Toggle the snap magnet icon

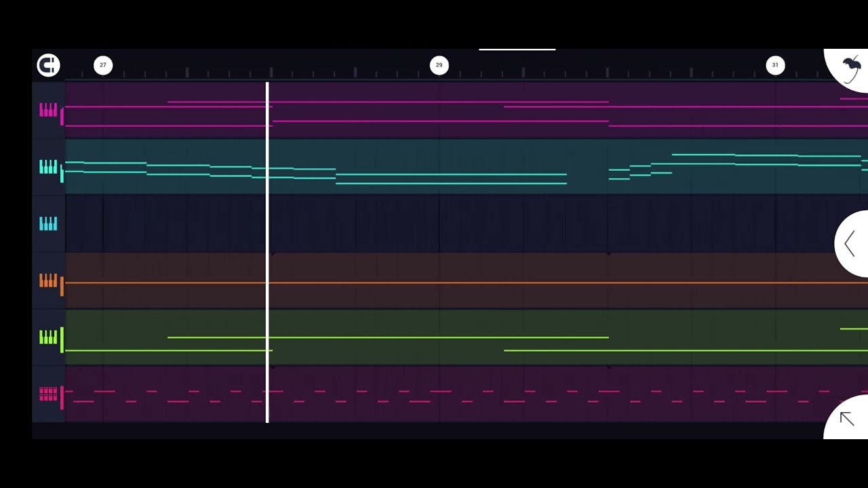(x=48, y=65)
